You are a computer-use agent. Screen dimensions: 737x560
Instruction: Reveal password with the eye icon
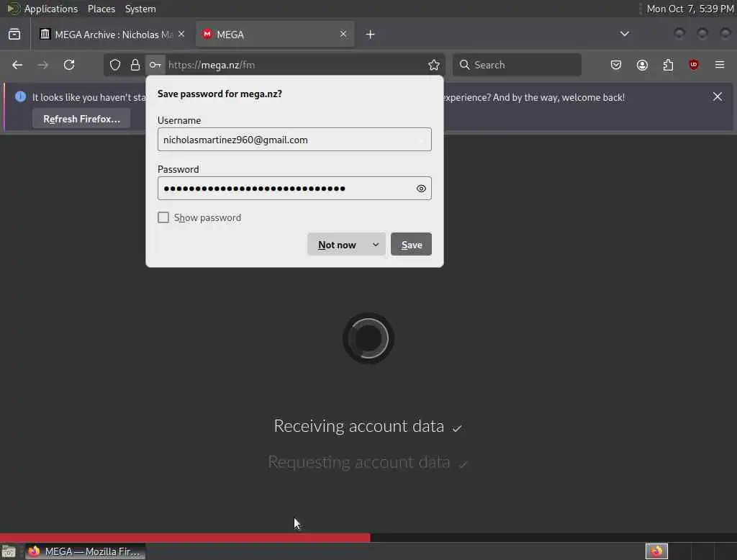click(x=421, y=189)
